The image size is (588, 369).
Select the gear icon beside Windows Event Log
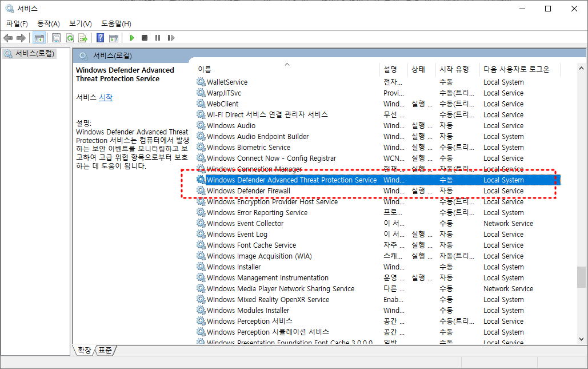click(201, 234)
